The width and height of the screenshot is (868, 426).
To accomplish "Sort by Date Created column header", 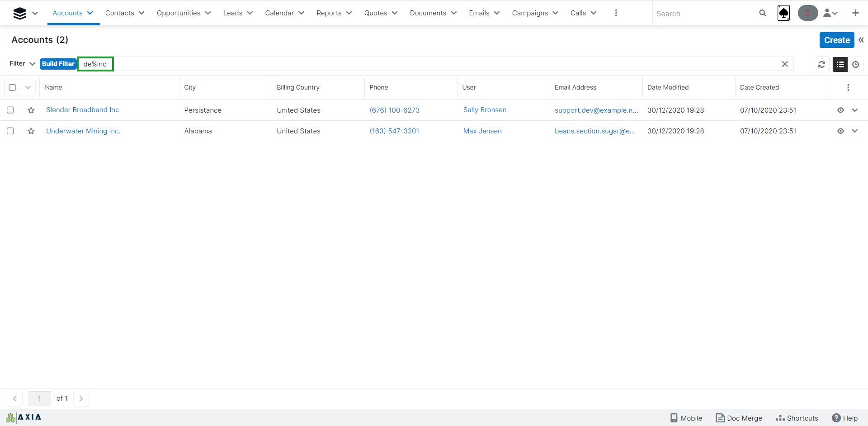I will click(x=759, y=87).
